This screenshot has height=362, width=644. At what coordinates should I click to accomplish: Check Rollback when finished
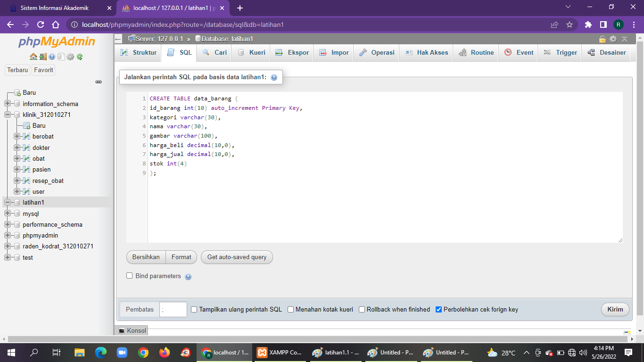[361, 310]
